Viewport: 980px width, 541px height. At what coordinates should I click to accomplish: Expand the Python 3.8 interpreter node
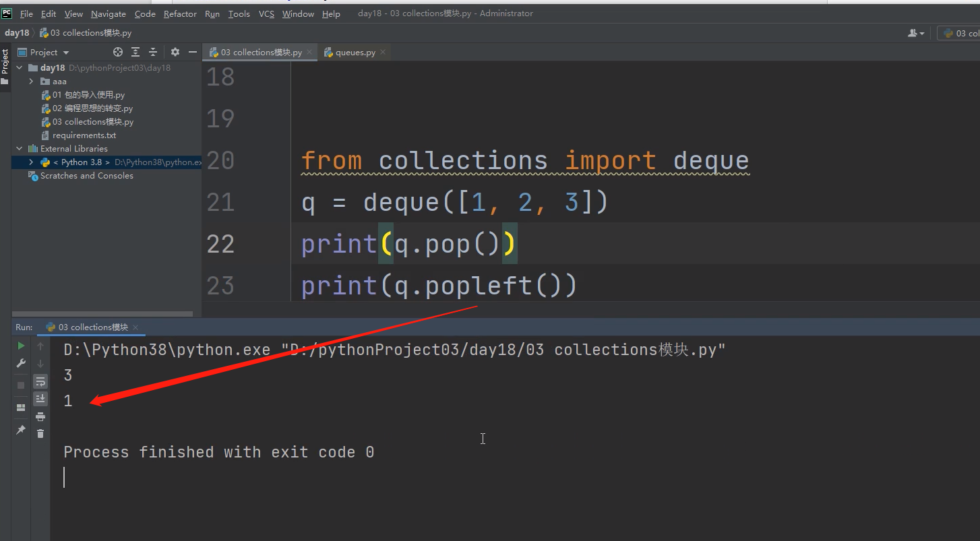31,162
